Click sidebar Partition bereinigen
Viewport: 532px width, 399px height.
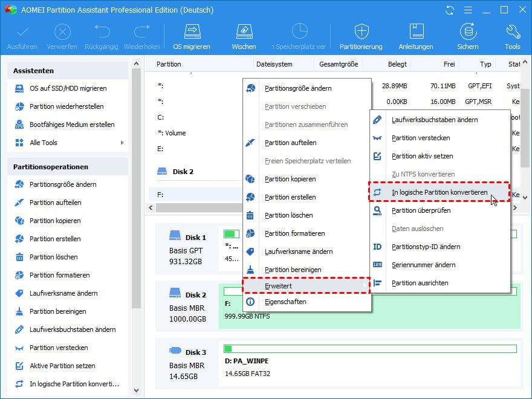[x=68, y=311]
